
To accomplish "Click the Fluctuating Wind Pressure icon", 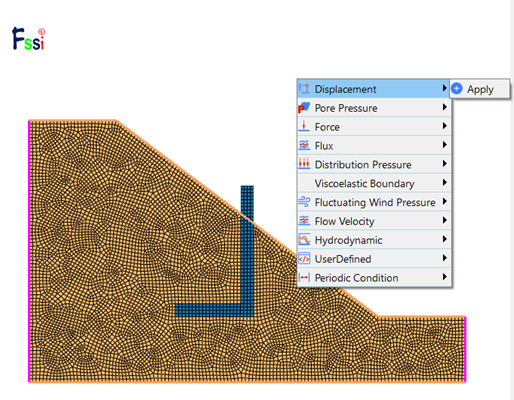I will point(304,202).
